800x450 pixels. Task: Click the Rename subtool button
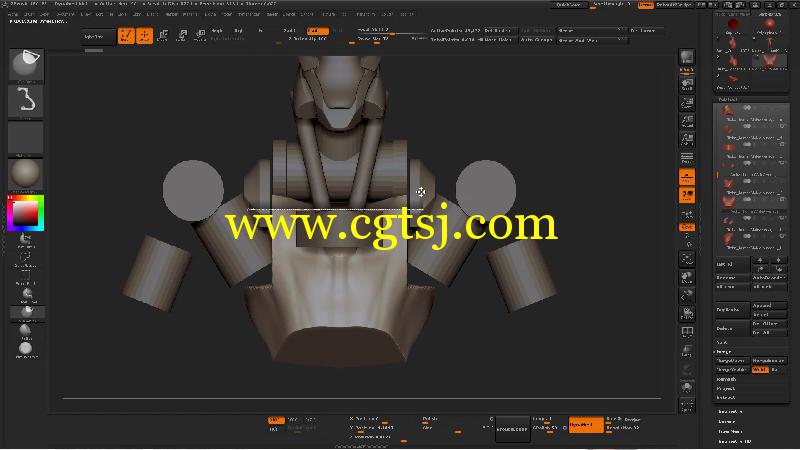click(732, 278)
